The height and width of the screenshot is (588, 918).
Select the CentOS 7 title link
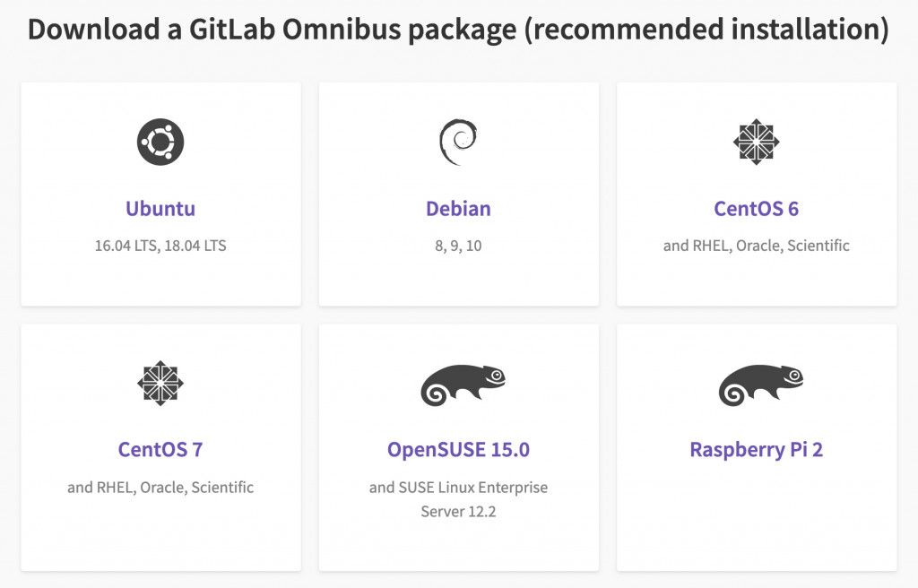click(160, 449)
